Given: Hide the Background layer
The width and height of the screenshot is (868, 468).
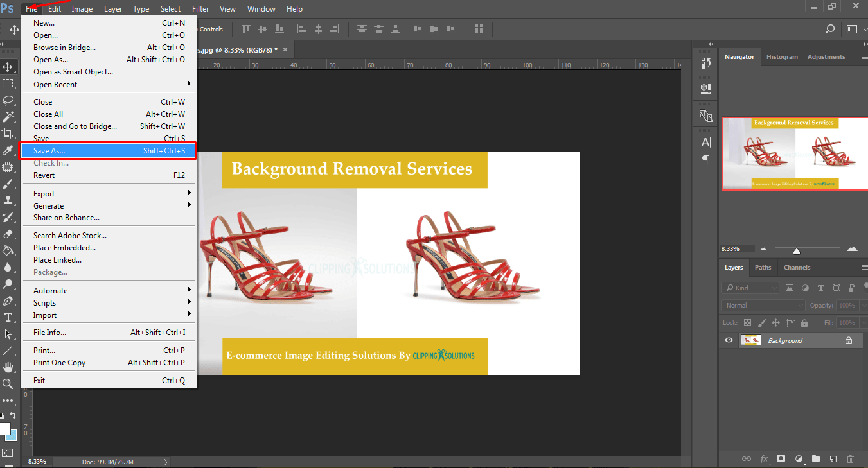Looking at the screenshot, I should coord(728,340).
